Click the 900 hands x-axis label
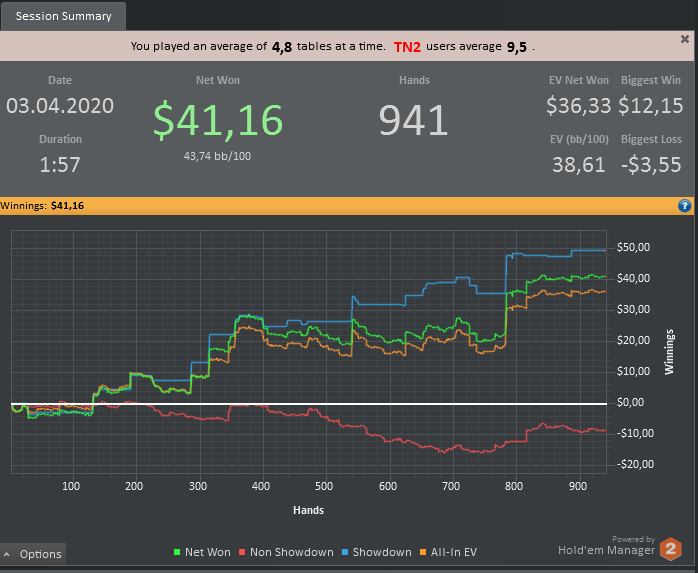698x573 pixels. click(x=578, y=486)
